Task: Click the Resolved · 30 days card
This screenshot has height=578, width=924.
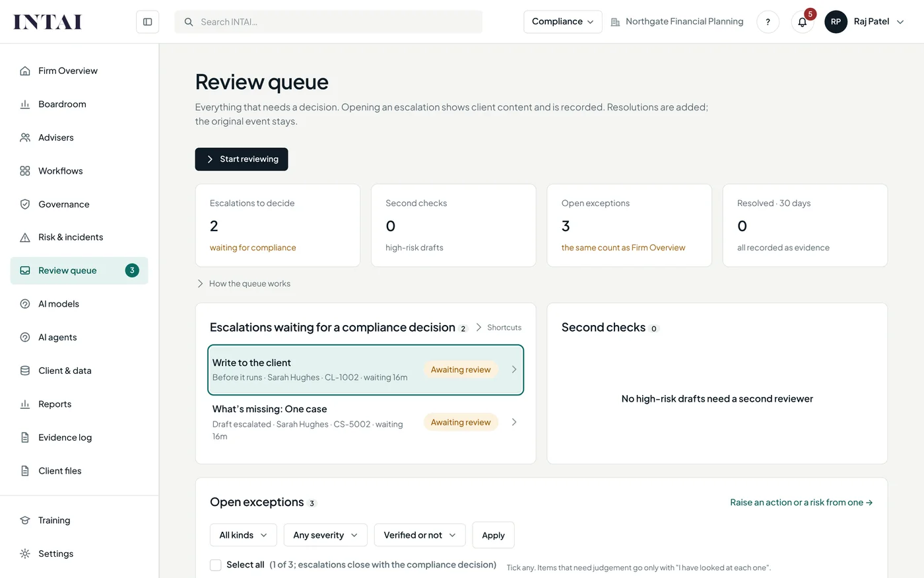Action: 805,225
